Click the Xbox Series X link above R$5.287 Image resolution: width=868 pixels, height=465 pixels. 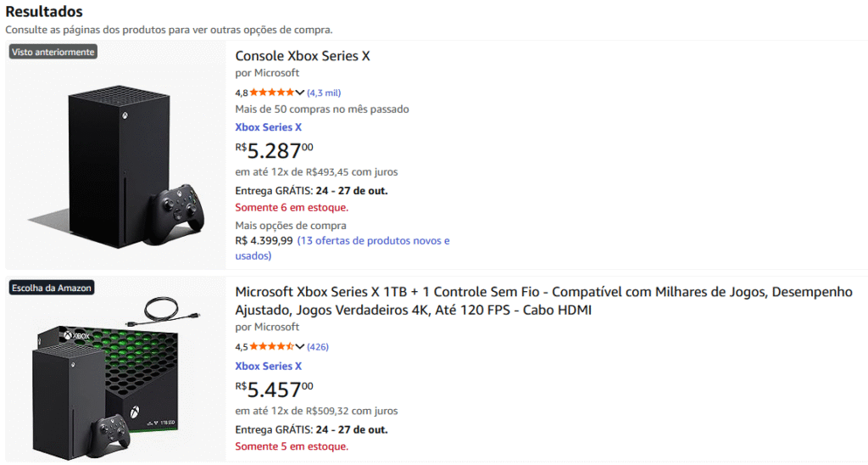pos(268,127)
